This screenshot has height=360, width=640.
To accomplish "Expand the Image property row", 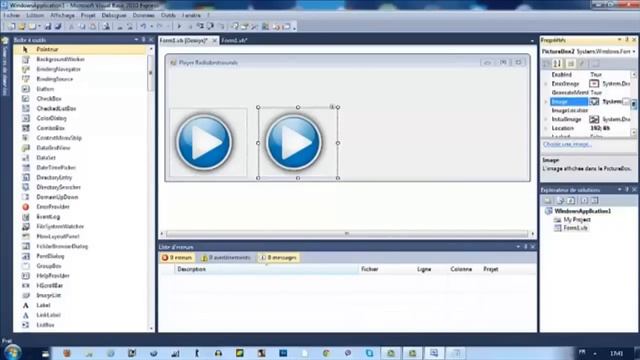I will [x=546, y=102].
